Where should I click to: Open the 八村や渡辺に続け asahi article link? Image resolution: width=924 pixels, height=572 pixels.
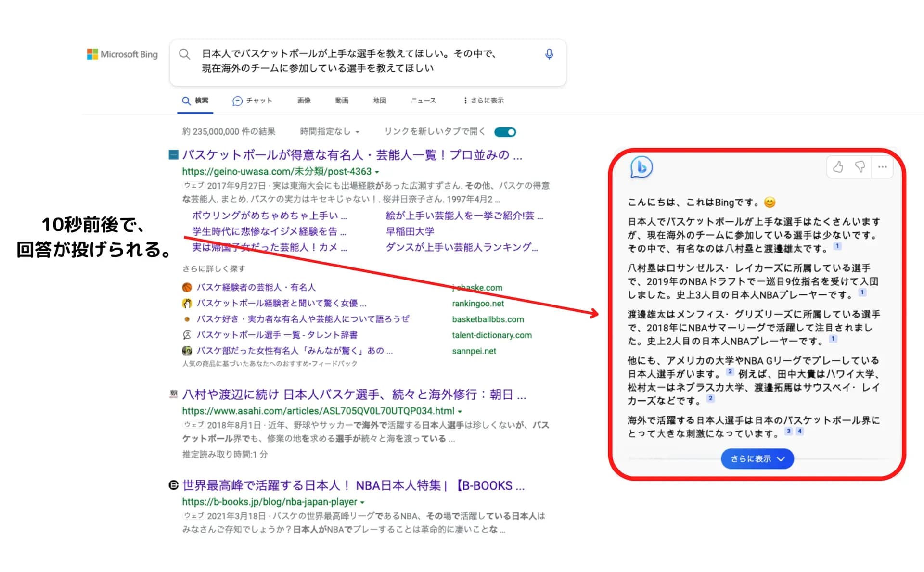pos(354,394)
